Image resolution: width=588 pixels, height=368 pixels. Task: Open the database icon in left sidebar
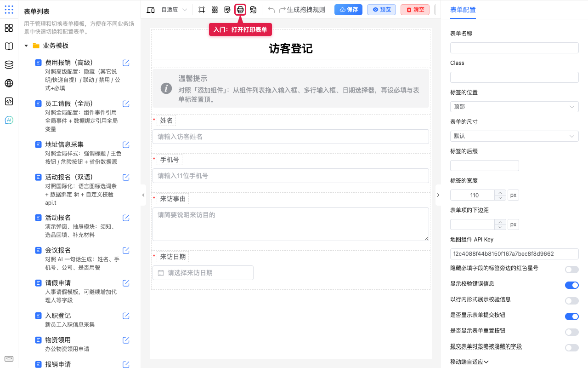pos(9,65)
